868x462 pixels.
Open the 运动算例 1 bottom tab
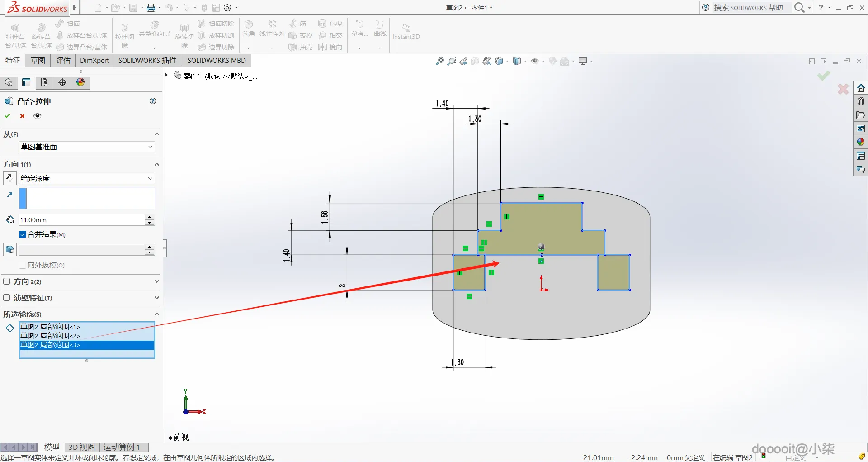(122, 447)
